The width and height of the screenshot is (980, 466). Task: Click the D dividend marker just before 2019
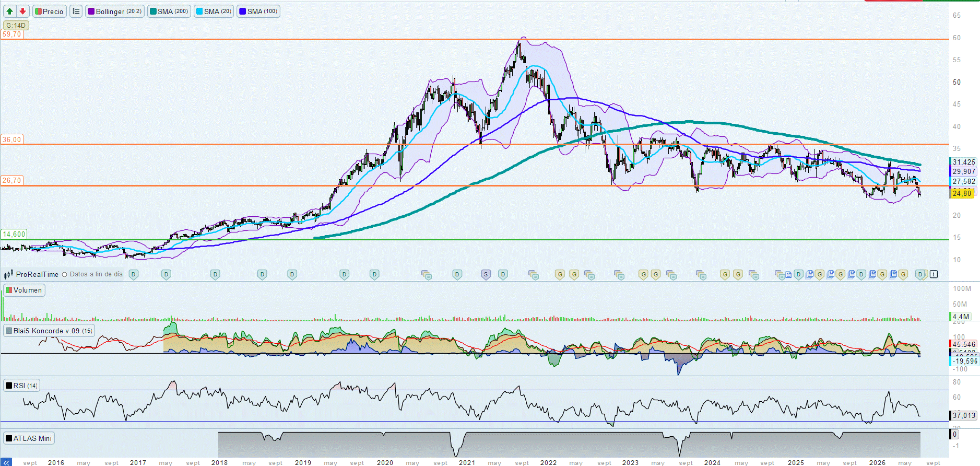tap(292, 274)
